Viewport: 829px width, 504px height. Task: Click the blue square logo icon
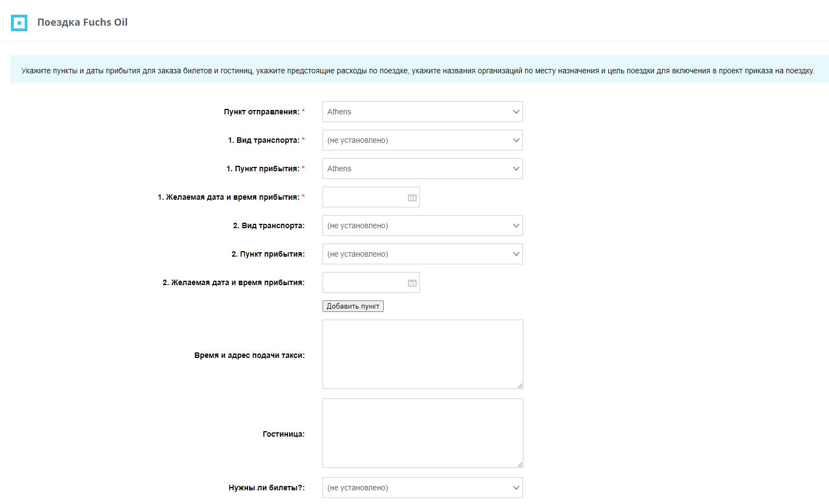pos(19,23)
